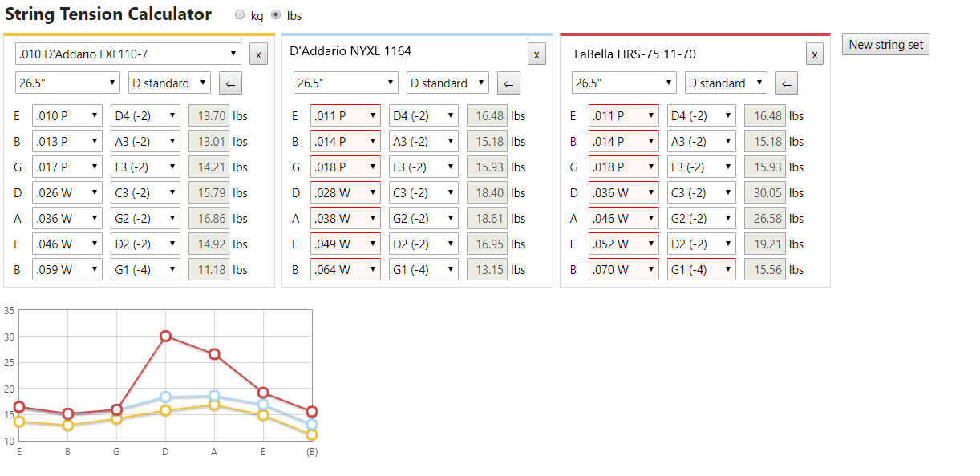The width and height of the screenshot is (980, 476).
Task: Remove the D'Addario EXL110-7 set with x
Action: pos(258,54)
